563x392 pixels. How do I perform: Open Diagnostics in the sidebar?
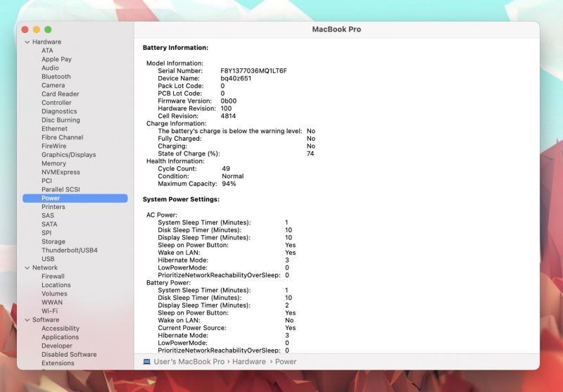59,111
